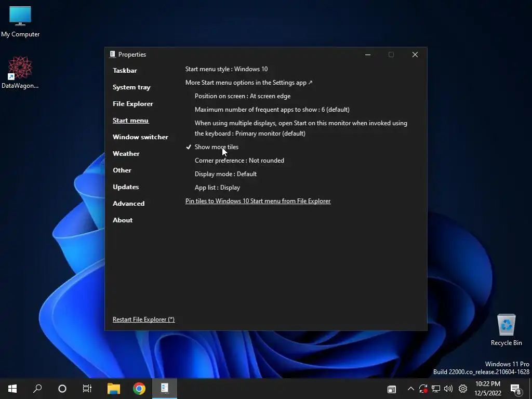Open the settings gear tray icon

click(463, 389)
